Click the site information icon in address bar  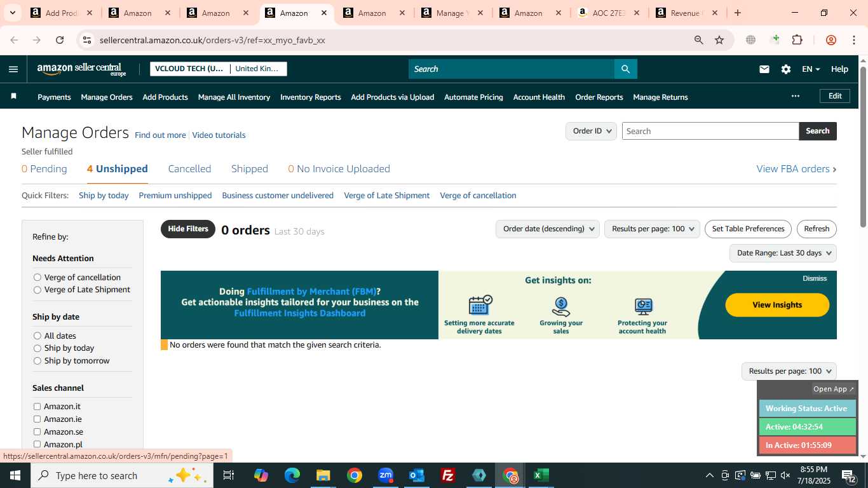coord(87,40)
